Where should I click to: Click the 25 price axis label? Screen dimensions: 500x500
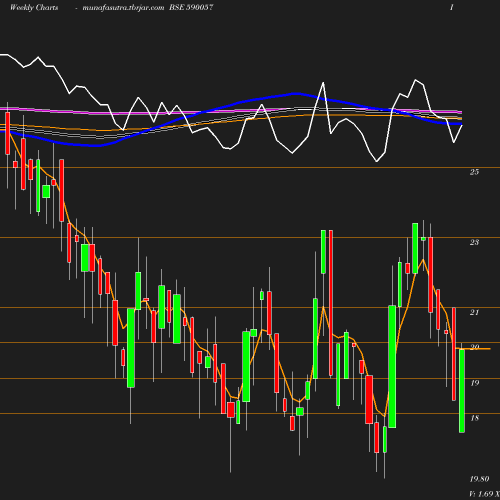click(x=474, y=172)
